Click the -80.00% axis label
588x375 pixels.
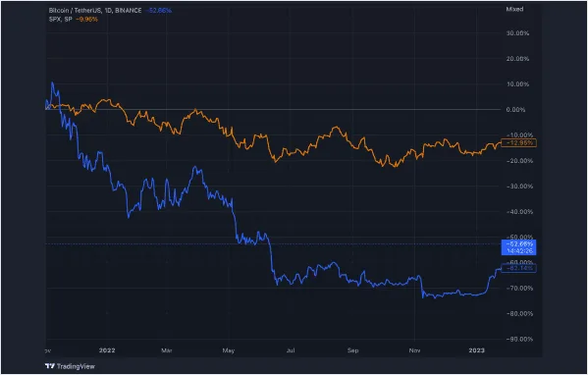(x=518, y=313)
